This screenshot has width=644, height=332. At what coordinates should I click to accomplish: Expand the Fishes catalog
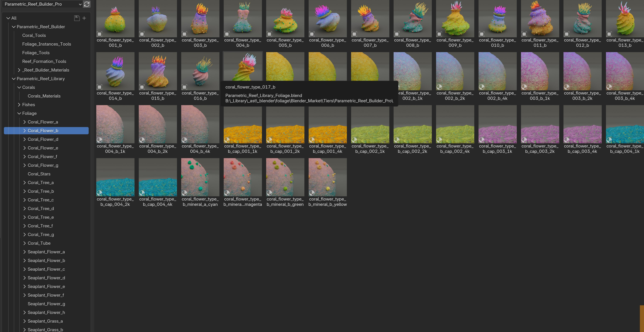[x=19, y=105]
